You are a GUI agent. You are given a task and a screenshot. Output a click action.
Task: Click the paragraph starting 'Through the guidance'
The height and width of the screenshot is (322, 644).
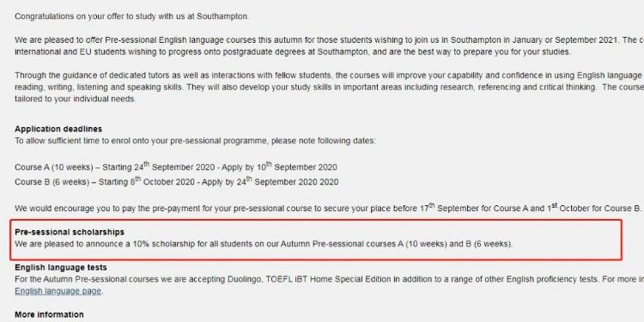click(x=330, y=87)
